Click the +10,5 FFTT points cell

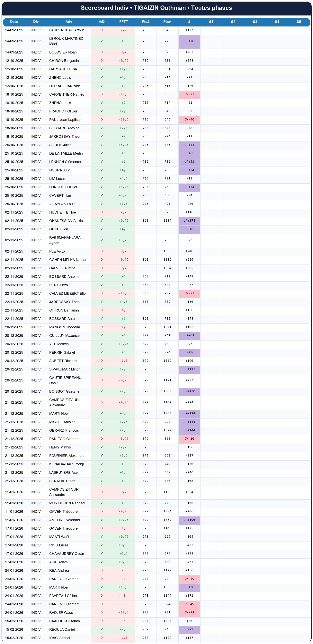point(124,587)
